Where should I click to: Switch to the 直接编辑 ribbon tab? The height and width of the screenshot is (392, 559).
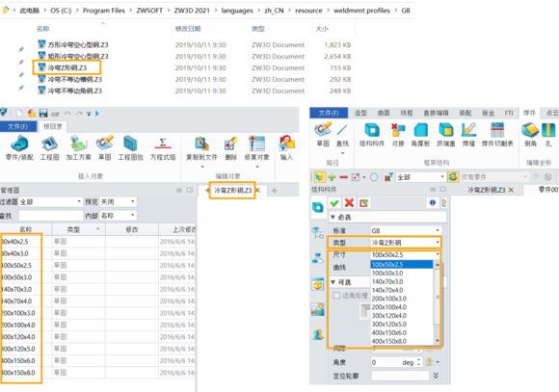436,113
